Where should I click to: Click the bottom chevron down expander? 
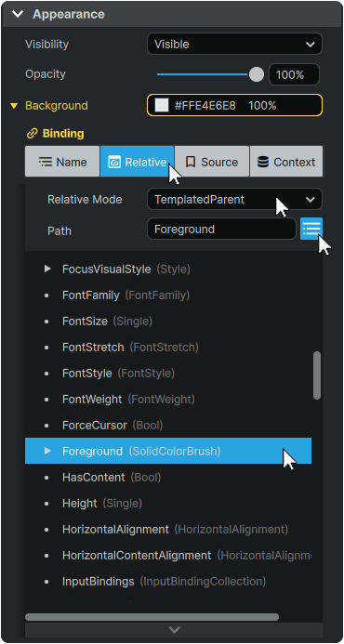point(174,630)
